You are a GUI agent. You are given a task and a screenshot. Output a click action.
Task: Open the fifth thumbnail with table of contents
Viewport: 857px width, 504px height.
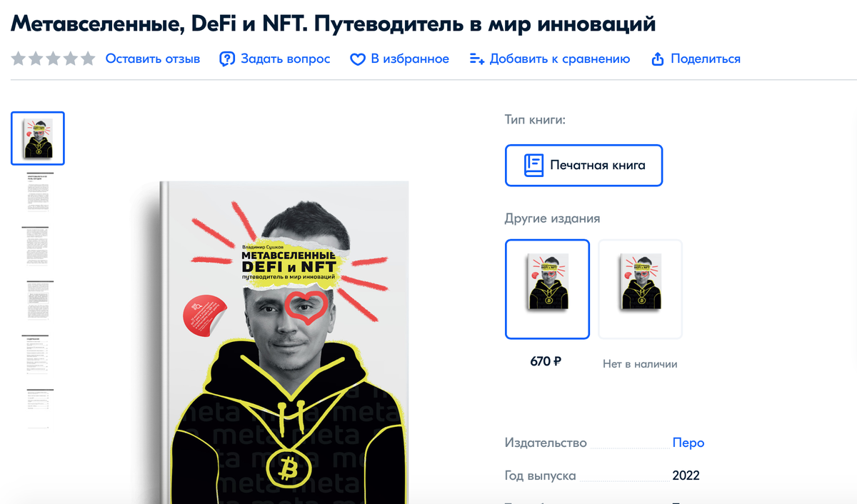[x=39, y=355]
